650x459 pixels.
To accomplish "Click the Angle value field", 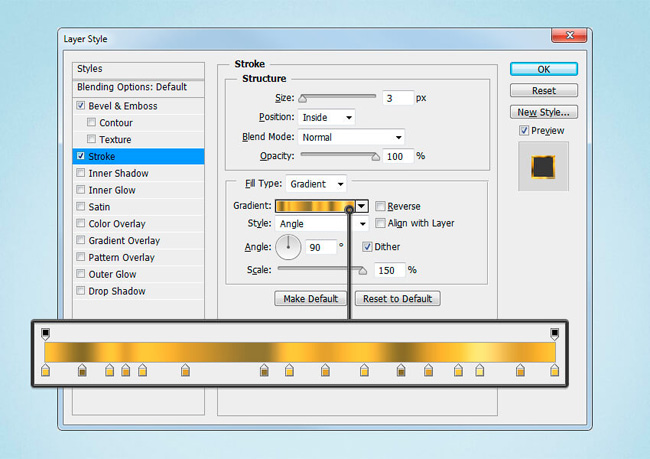I will point(320,248).
